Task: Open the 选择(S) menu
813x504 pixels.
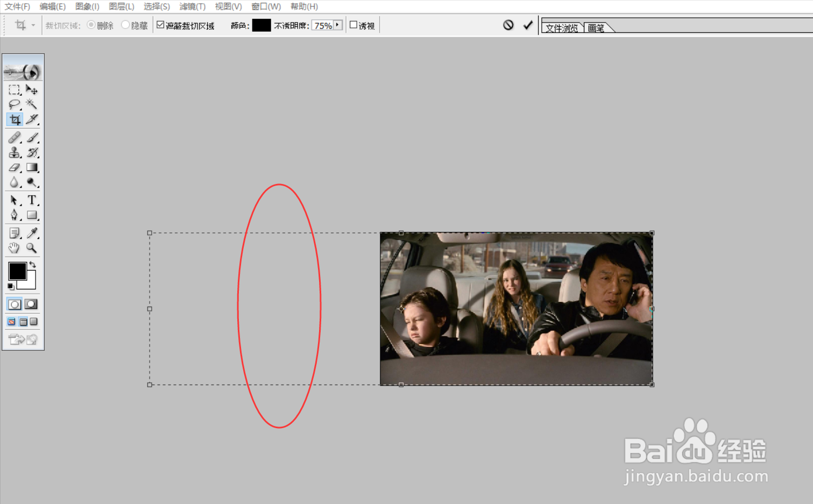Action: point(157,6)
